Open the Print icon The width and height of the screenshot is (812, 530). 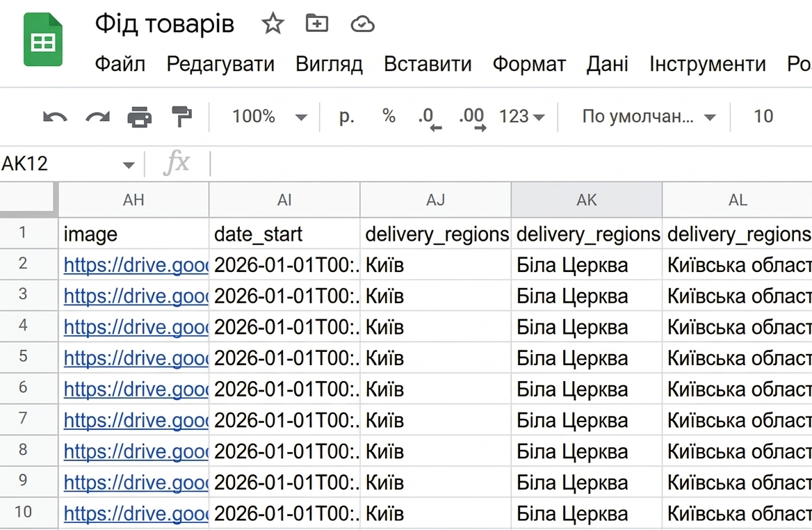pos(141,116)
